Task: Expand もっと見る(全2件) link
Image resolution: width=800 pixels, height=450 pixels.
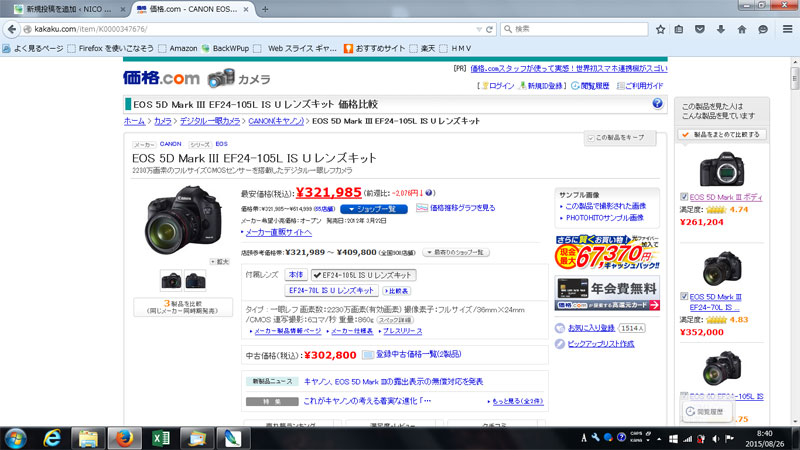Action: [516, 402]
